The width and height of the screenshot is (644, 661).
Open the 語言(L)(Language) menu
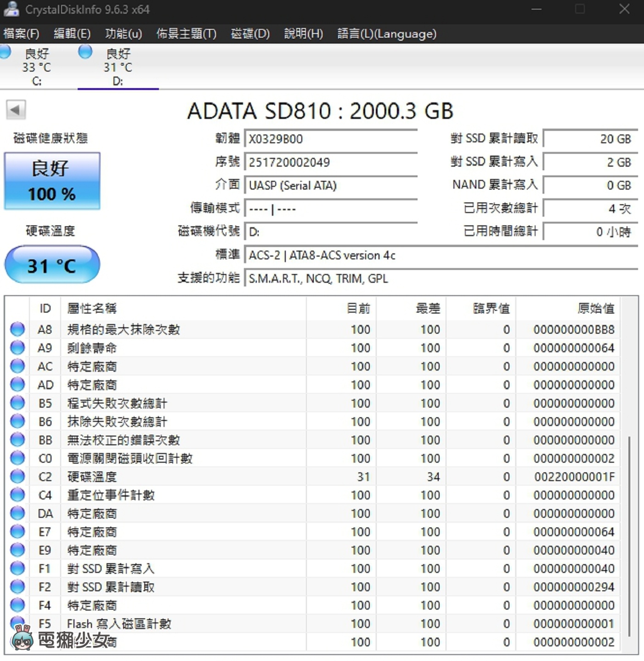pyautogui.click(x=387, y=34)
